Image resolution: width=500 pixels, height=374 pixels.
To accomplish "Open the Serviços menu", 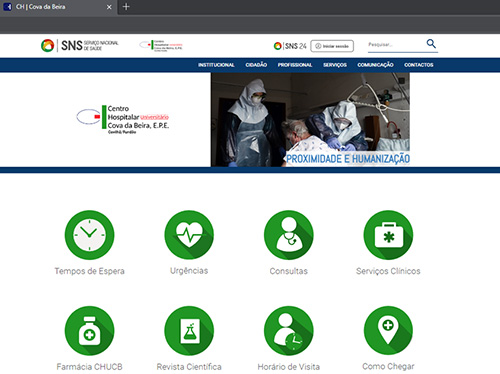I will tap(335, 65).
